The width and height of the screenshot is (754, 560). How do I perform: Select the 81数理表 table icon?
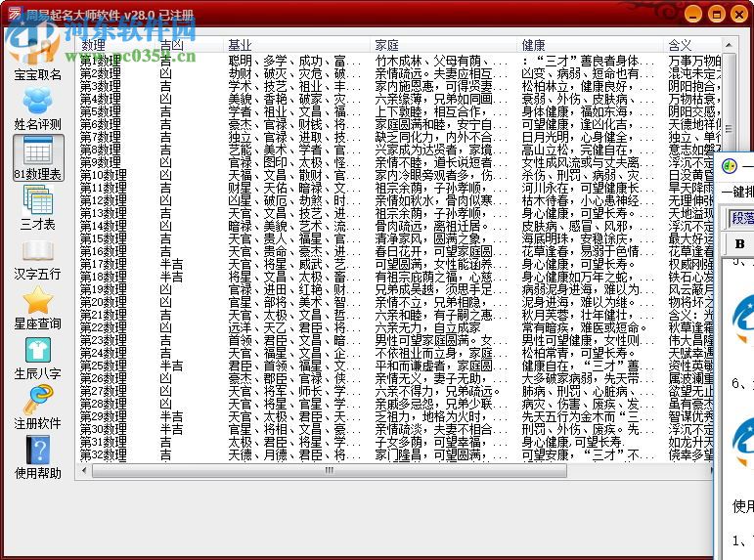38,158
